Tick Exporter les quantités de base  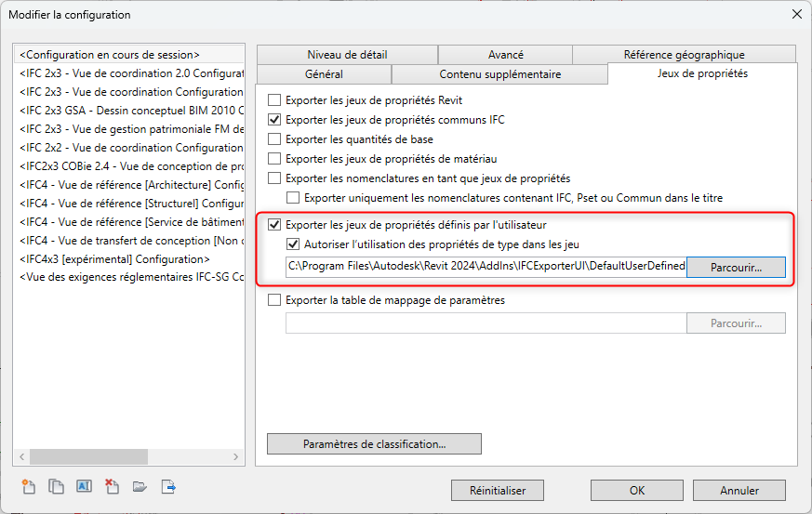pyautogui.click(x=274, y=139)
